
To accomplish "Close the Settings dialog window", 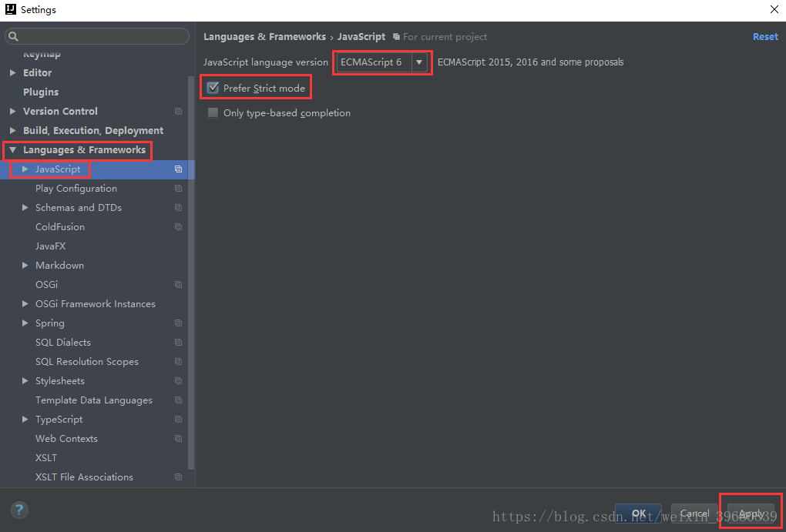I will [x=774, y=9].
